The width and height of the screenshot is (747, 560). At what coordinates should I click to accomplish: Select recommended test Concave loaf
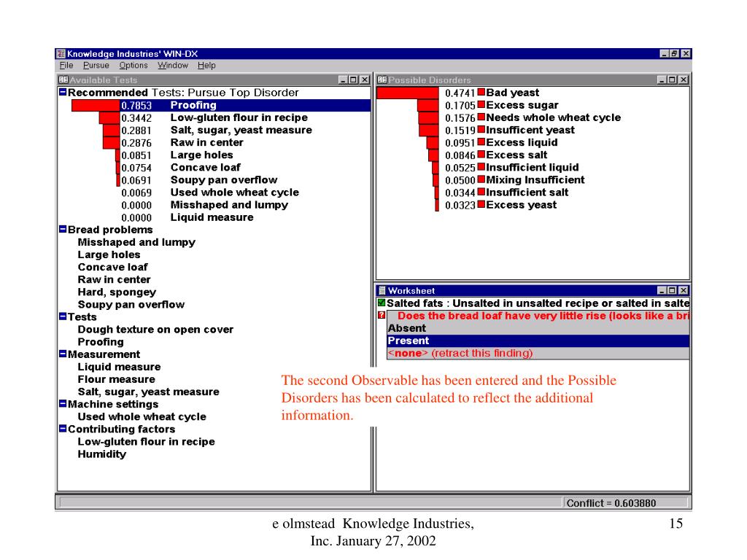[205, 167]
